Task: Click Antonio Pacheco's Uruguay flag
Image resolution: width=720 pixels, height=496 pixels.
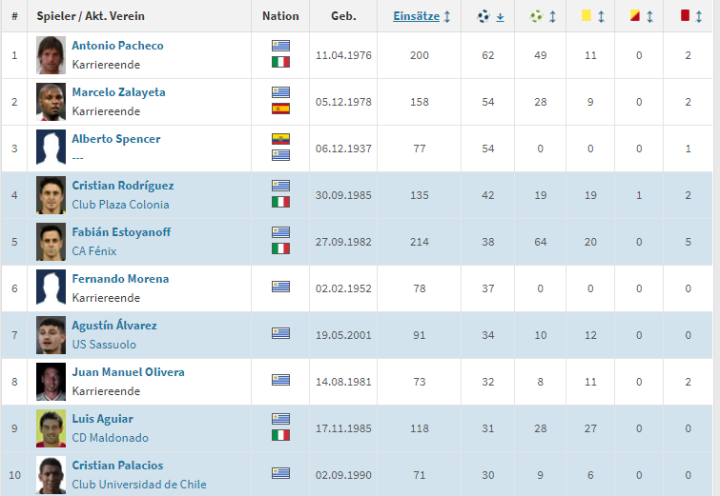Action: [x=281, y=46]
